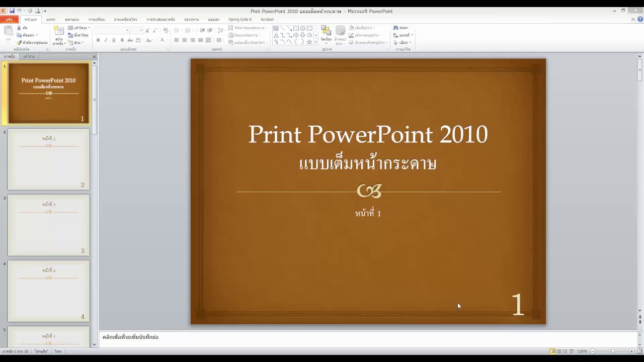Click the zoom slider handle
Image resolution: width=644 pixels, height=362 pixels.
612,351
